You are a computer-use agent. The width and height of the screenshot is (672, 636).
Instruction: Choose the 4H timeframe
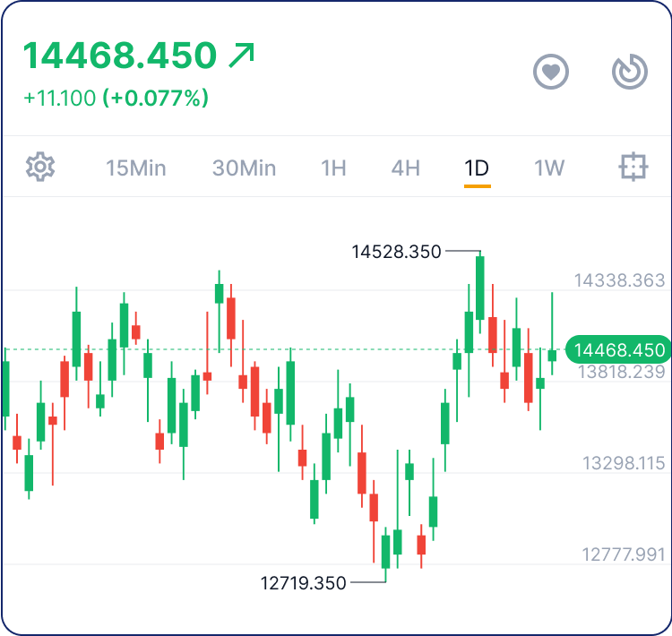[x=405, y=168]
